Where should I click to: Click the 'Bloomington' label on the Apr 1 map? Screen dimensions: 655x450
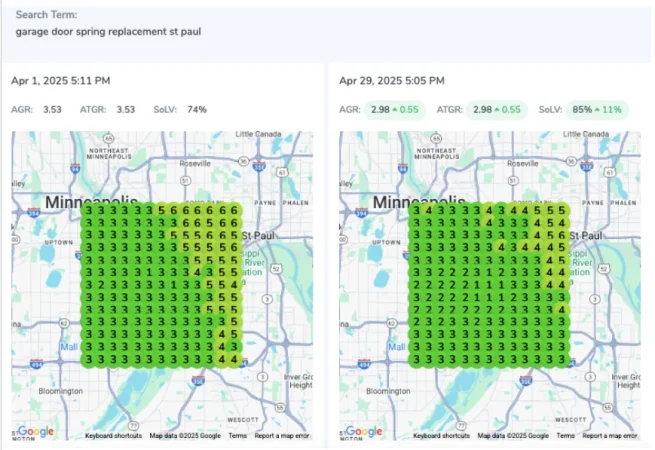pos(61,391)
